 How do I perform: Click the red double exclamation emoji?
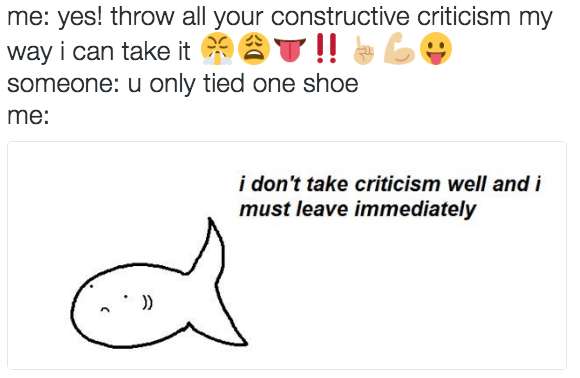pos(327,48)
